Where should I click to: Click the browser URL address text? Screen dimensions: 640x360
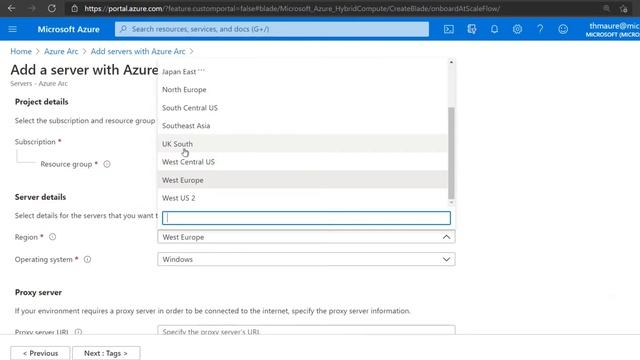[292, 9]
